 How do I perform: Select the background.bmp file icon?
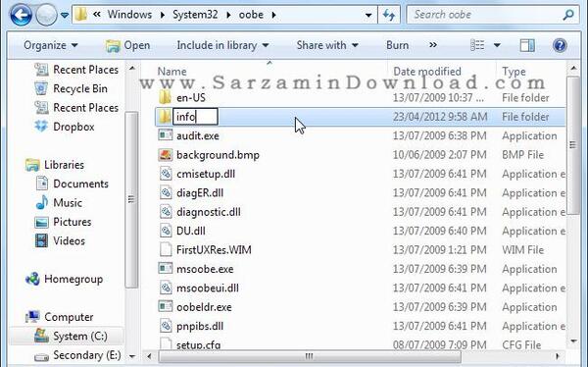coord(165,155)
